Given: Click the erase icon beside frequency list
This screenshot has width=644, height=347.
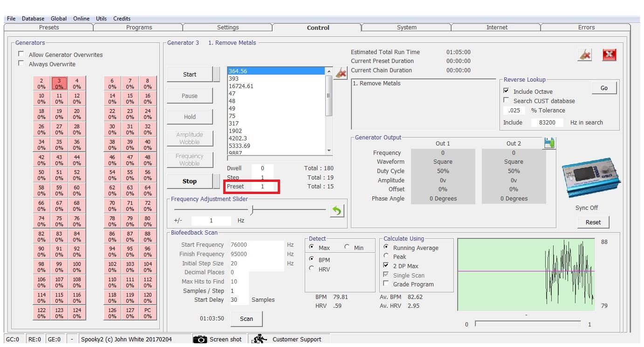Looking at the screenshot, I should (341, 73).
